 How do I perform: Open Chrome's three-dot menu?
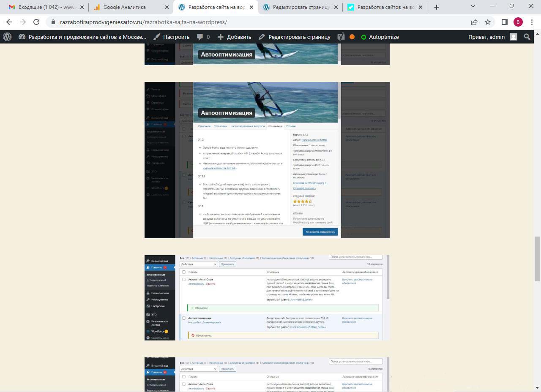(x=532, y=22)
